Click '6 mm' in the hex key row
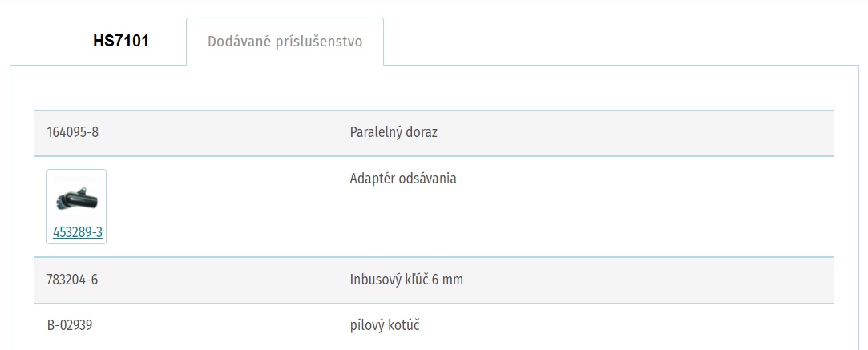The height and width of the screenshot is (350, 868). click(448, 280)
